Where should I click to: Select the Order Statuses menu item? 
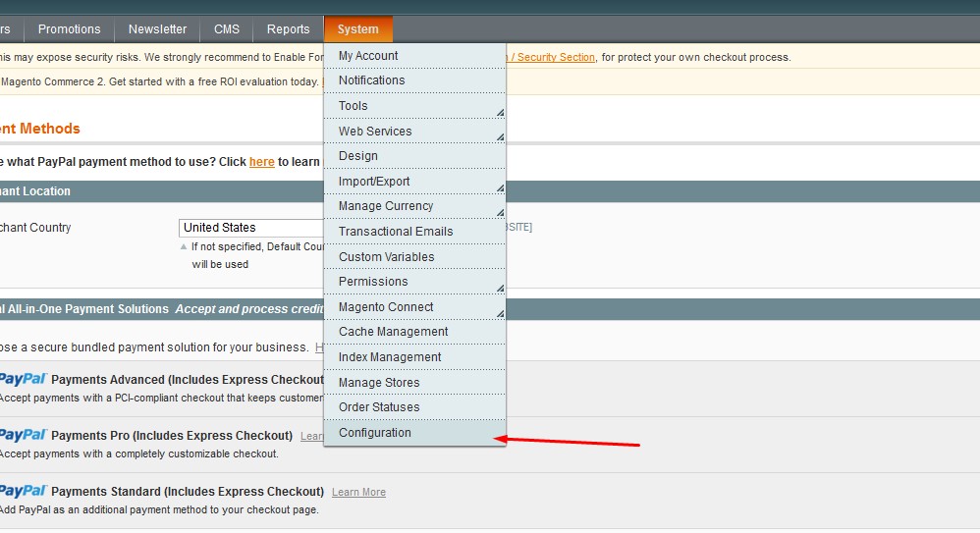click(379, 407)
